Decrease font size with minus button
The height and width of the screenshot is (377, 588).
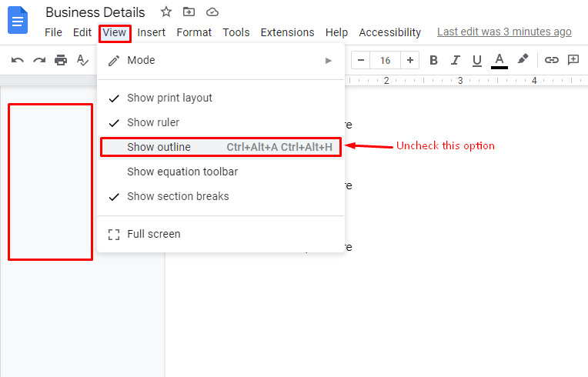coord(360,60)
